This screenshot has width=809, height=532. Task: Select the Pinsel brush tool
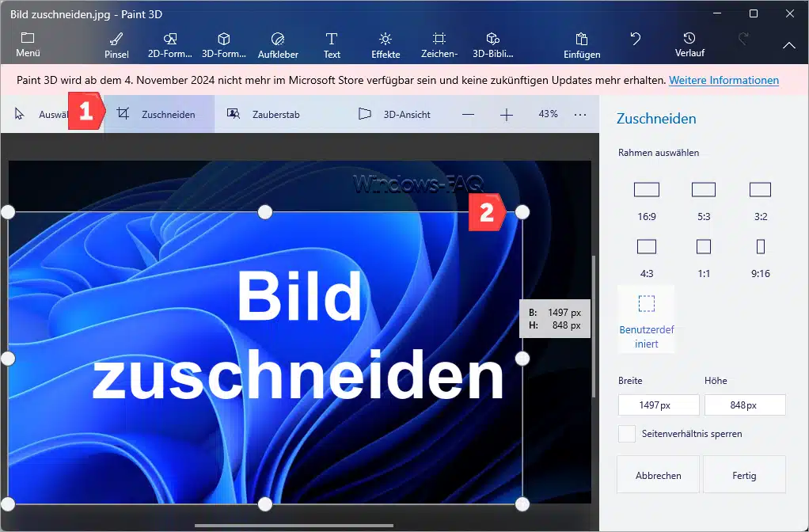[x=116, y=45]
